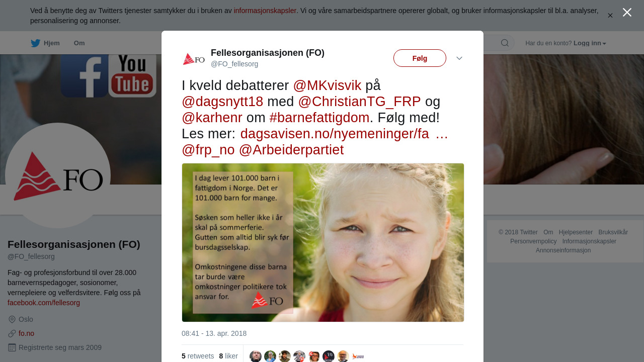Open the Logg inn dropdown
644x362 pixels.
[x=590, y=43]
